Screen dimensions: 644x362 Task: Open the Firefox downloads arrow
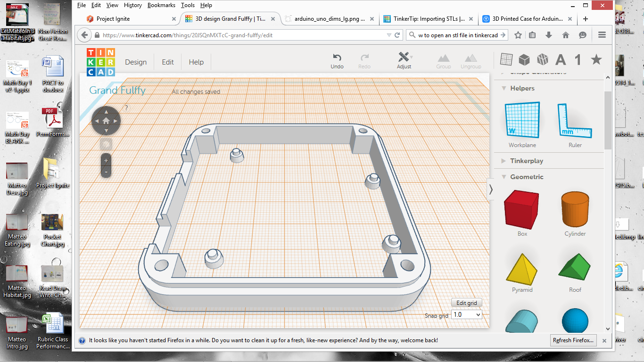[x=549, y=35]
